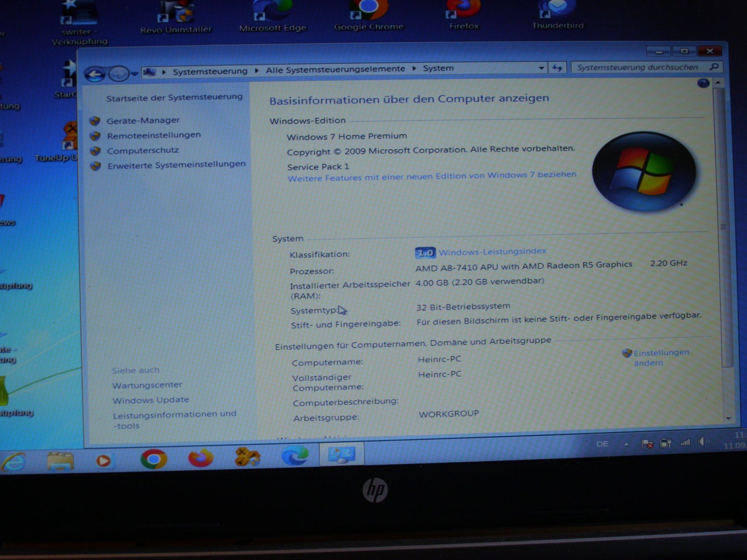747x560 pixels.
Task: Expand arrow after Alle Systemsteuerungselemente breadcrumb
Action: [414, 68]
